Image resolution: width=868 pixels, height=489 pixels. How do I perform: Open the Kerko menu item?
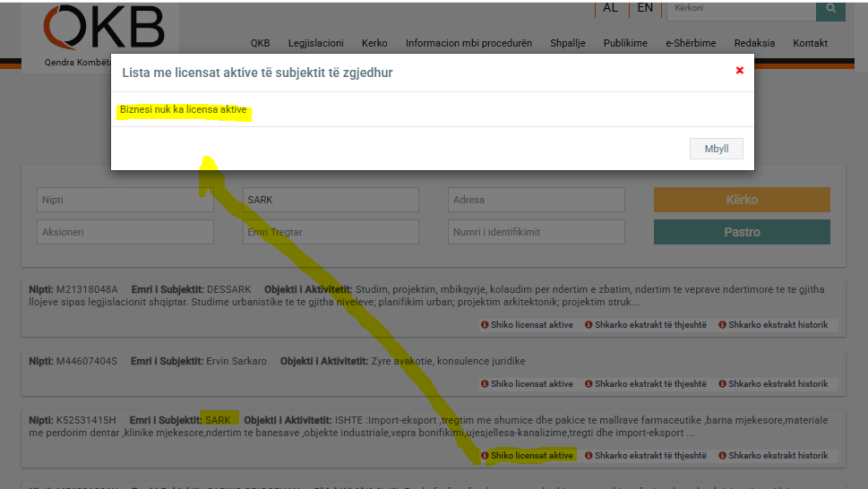[374, 43]
